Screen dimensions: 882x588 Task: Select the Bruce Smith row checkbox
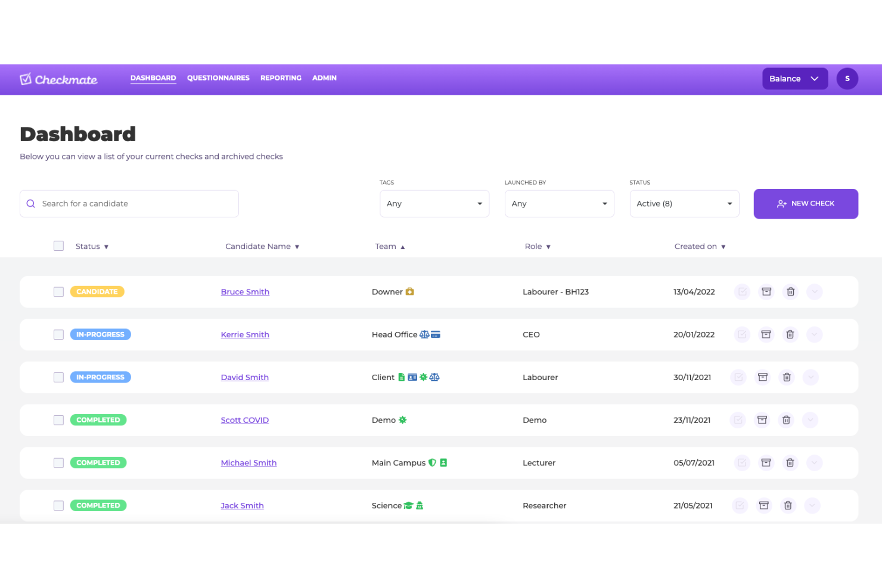click(58, 292)
